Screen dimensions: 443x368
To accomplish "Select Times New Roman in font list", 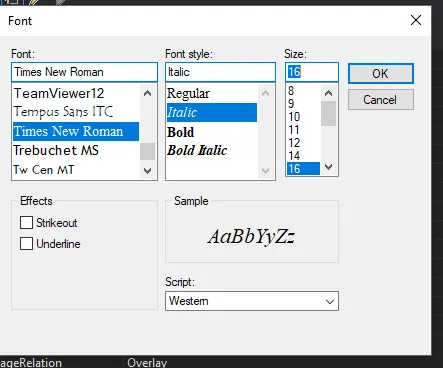I will coord(76,131).
